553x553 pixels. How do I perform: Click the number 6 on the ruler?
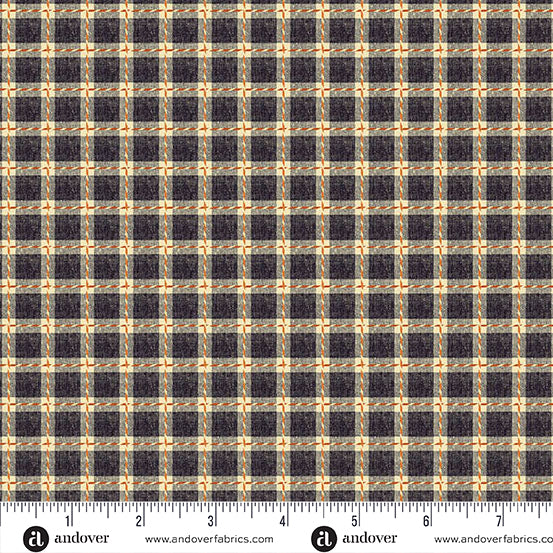426,521
